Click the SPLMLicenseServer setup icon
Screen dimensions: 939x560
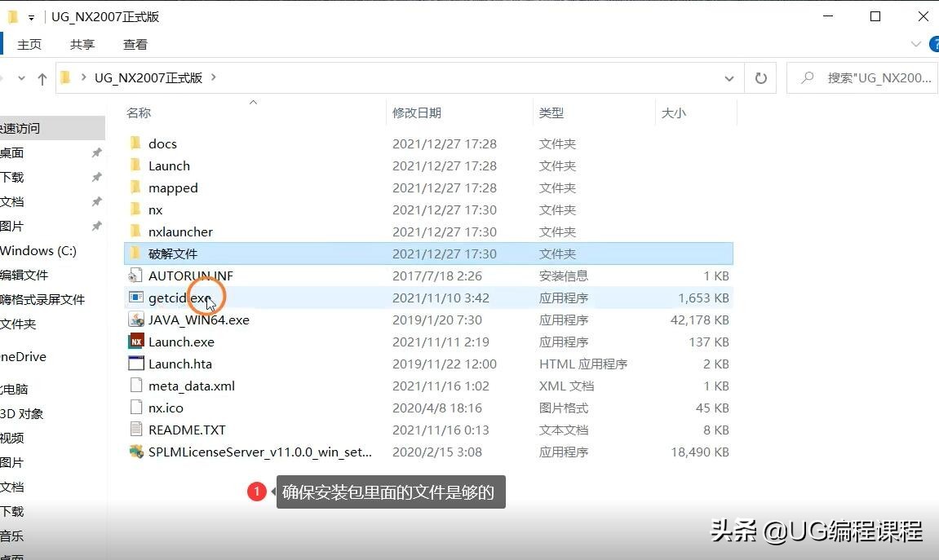pos(136,452)
